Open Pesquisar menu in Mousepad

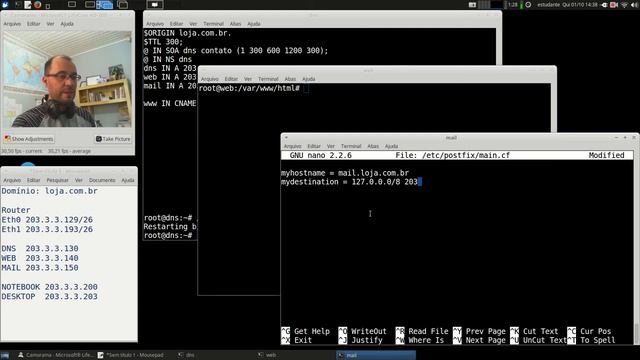tap(57, 180)
